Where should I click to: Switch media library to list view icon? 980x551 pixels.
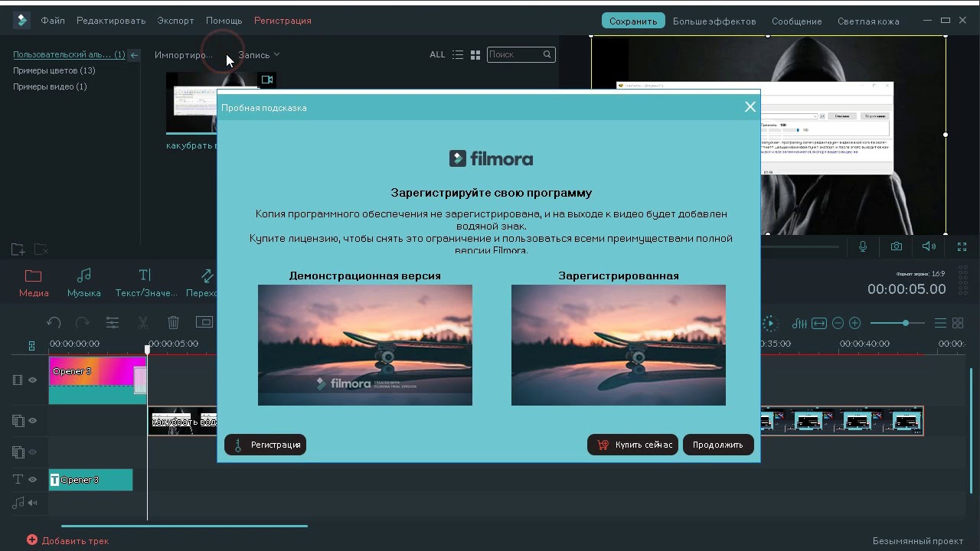[458, 55]
